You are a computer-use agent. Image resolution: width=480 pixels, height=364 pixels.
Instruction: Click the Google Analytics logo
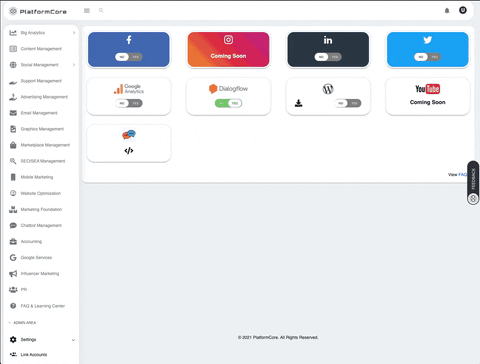tap(129, 89)
